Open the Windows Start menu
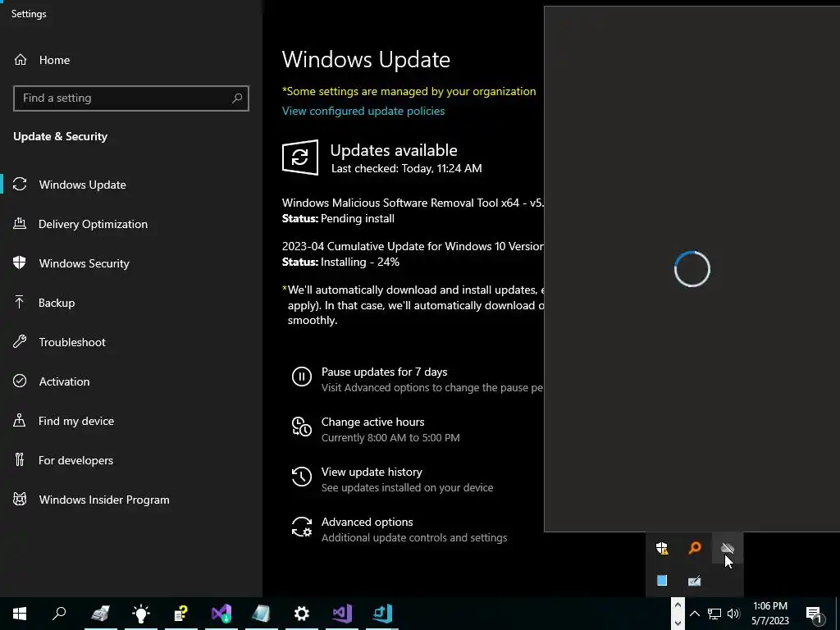 click(x=20, y=614)
